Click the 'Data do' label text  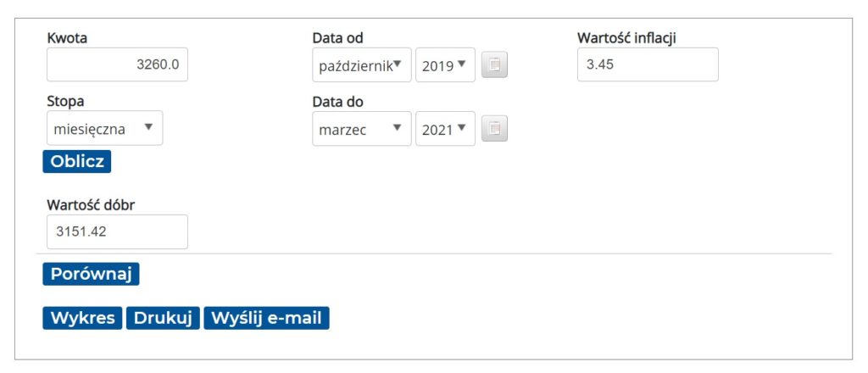(337, 103)
